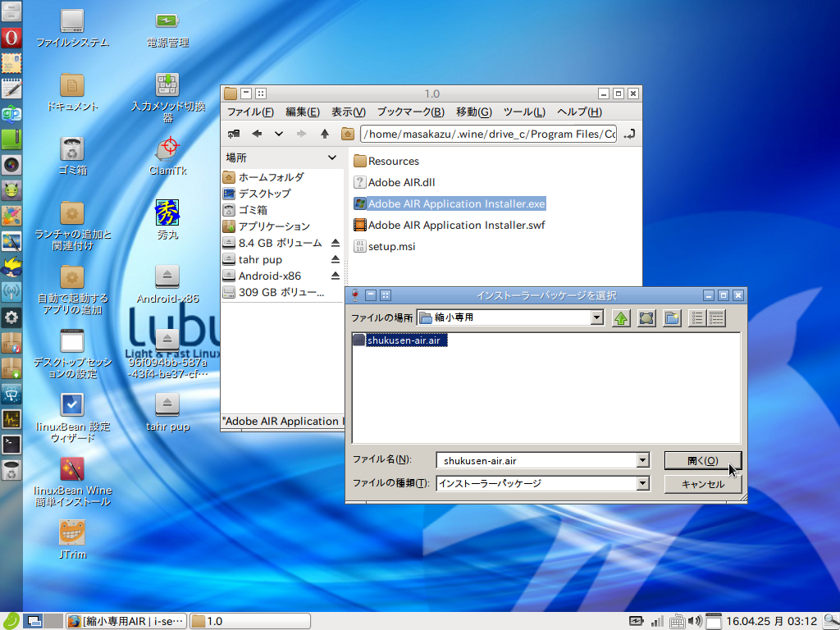Open the desktop location in the installer dialog
This screenshot has width=840, height=630.
(646, 318)
